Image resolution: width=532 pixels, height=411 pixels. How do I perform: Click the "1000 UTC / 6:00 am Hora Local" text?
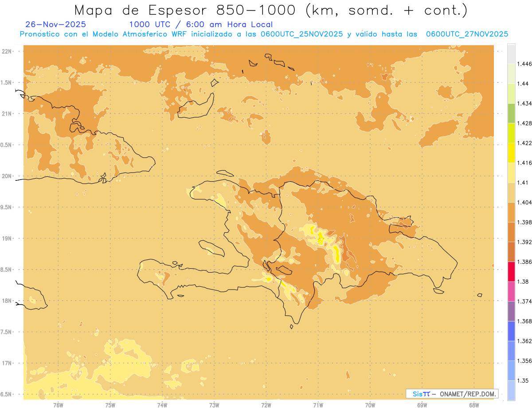pyautogui.click(x=201, y=25)
